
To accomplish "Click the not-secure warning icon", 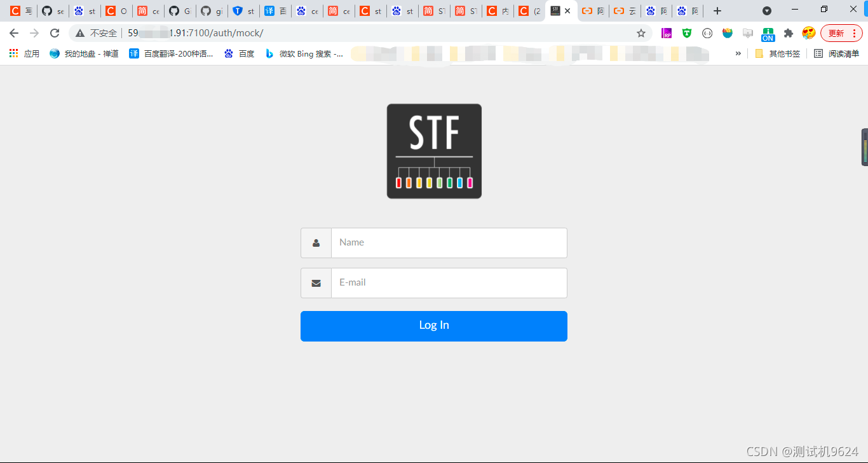I will [80, 33].
